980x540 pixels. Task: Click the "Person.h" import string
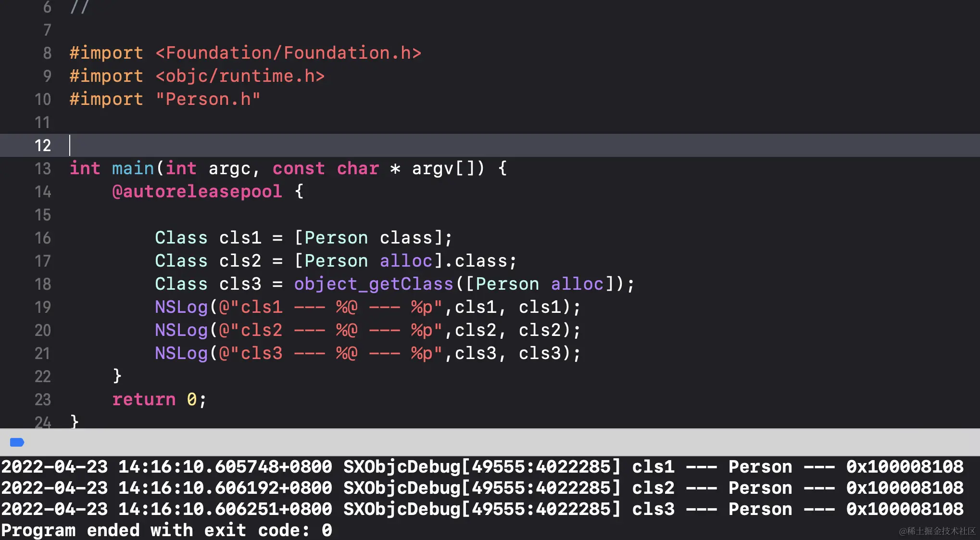point(208,99)
